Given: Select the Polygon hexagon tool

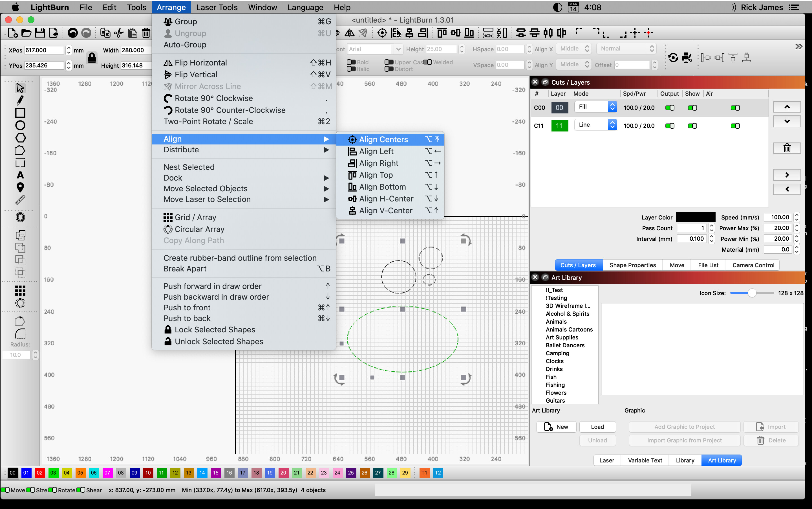Looking at the screenshot, I should (20, 138).
